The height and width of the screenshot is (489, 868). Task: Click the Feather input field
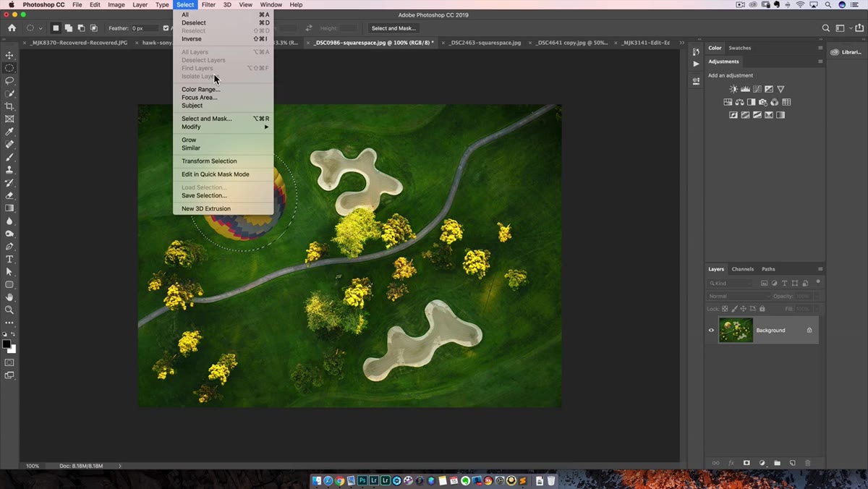tap(145, 28)
